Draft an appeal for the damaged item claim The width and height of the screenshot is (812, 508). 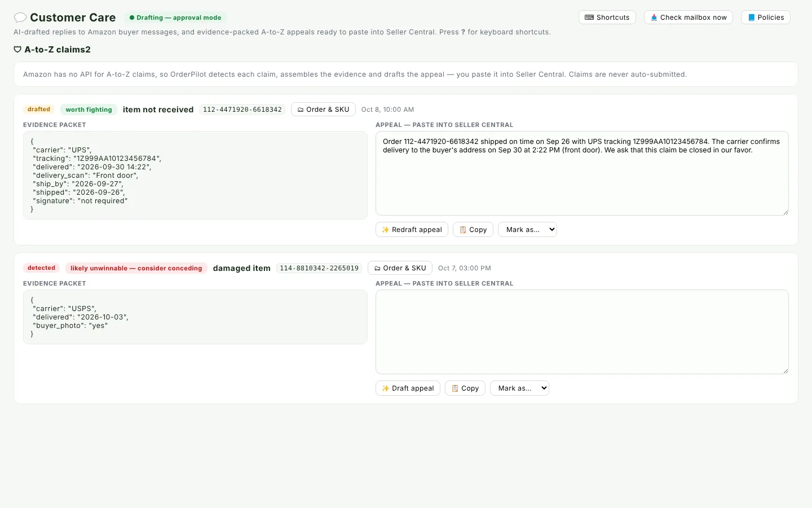click(x=408, y=388)
